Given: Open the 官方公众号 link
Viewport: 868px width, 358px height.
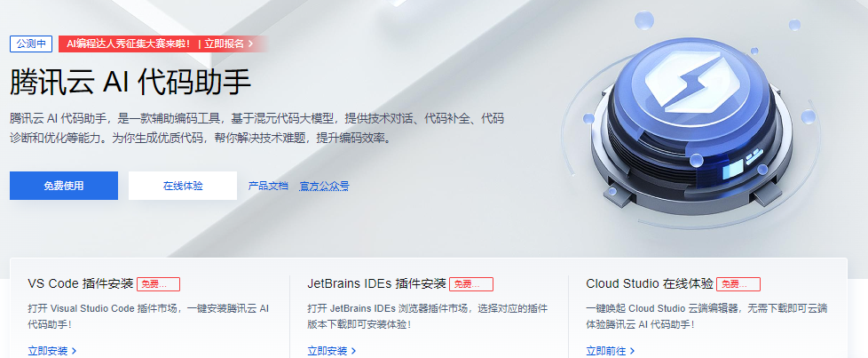Looking at the screenshot, I should pyautogui.click(x=324, y=186).
